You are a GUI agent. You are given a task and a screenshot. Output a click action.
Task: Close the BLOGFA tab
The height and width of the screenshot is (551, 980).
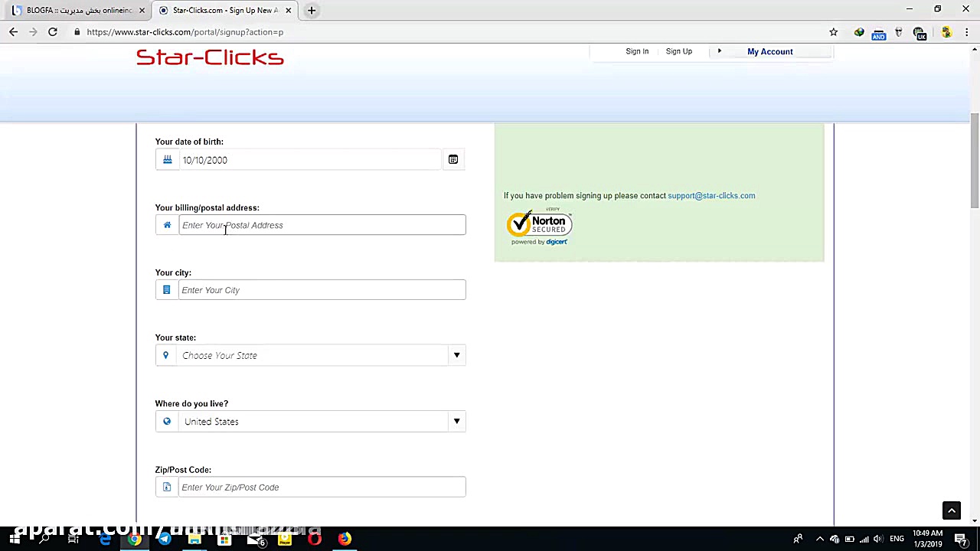[142, 11]
